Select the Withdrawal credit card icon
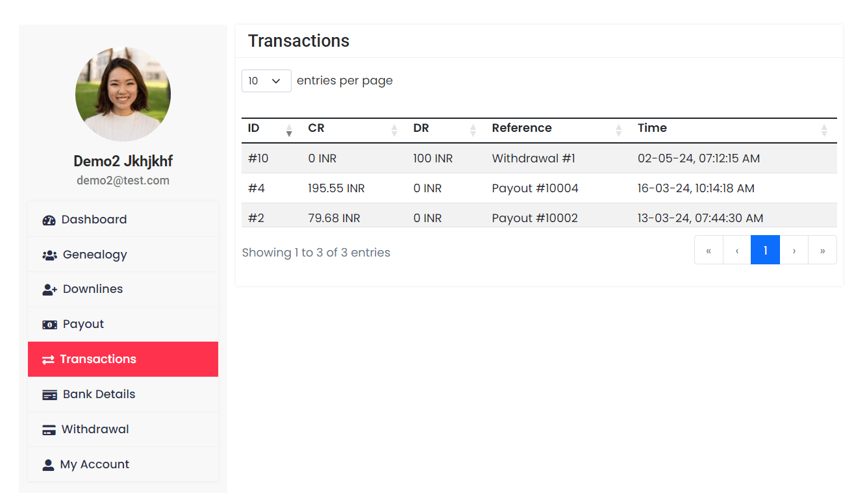The width and height of the screenshot is (867, 504). tap(49, 429)
